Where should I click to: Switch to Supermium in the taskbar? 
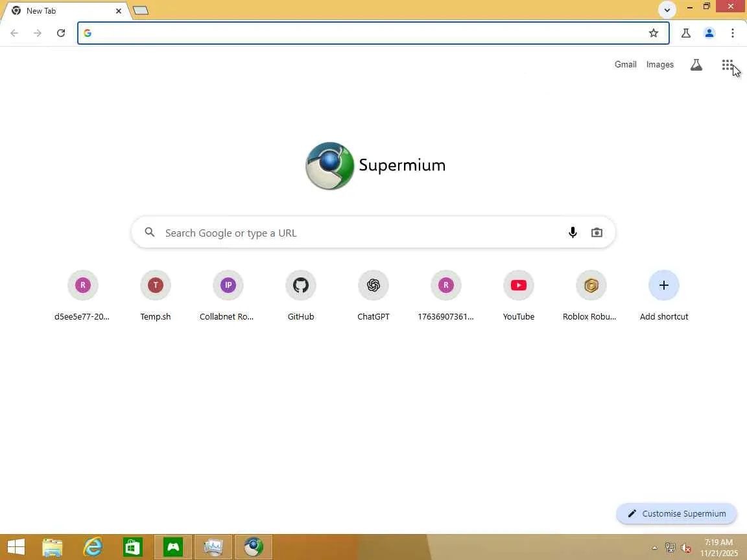[254, 547]
